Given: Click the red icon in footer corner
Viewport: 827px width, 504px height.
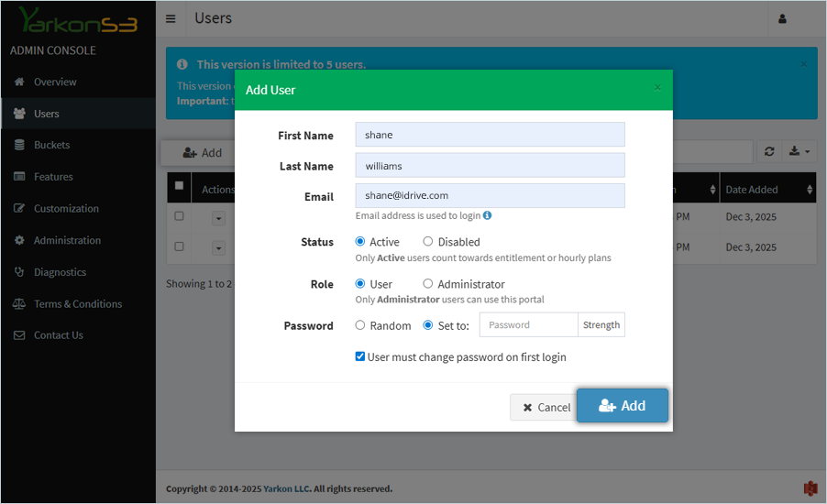Looking at the screenshot, I should click(x=810, y=488).
